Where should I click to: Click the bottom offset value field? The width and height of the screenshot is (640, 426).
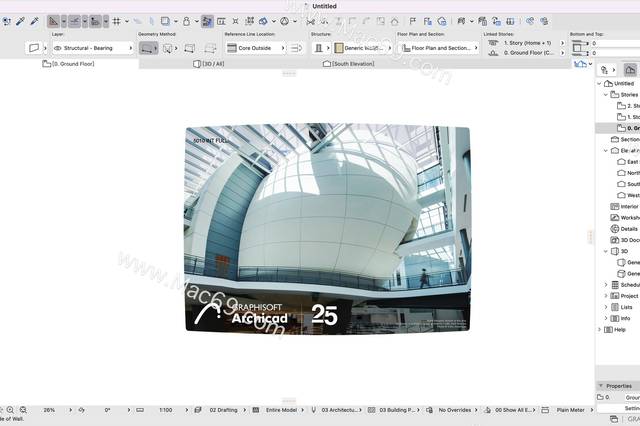click(x=616, y=53)
